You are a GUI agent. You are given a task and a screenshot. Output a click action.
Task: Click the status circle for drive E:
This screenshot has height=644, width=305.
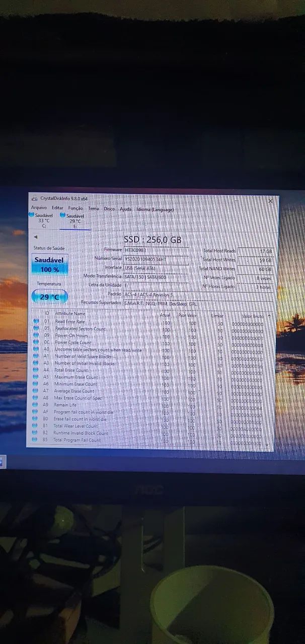[x=62, y=215]
